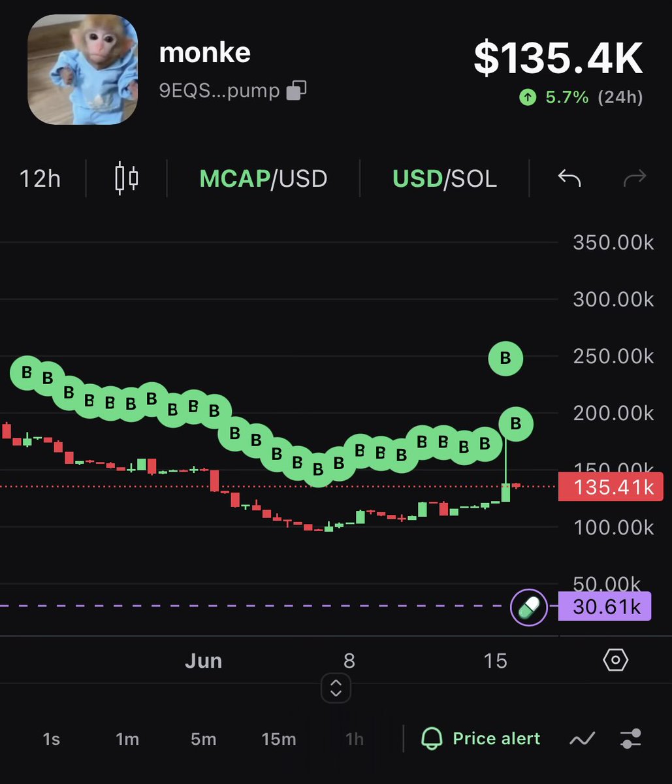Tap the bell icon for price alert
Screen dimensions: 672x784
click(x=432, y=739)
